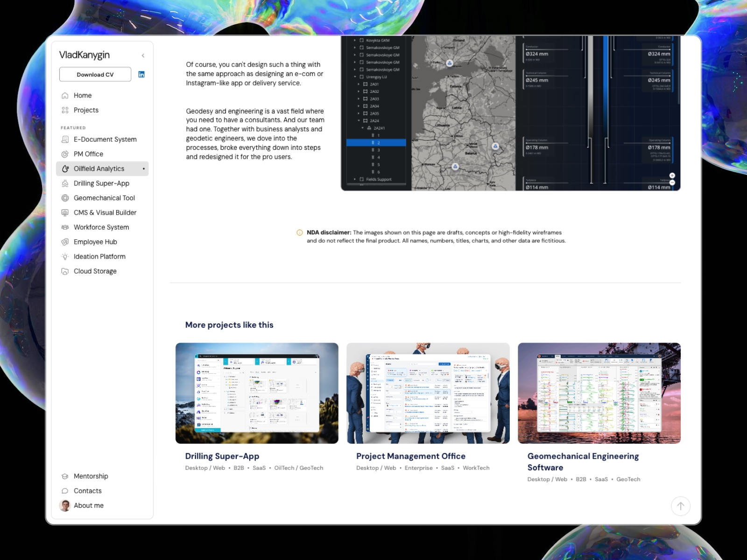Select tree row 1 under 2A241
Screen dimensions: 747x560
point(376,135)
